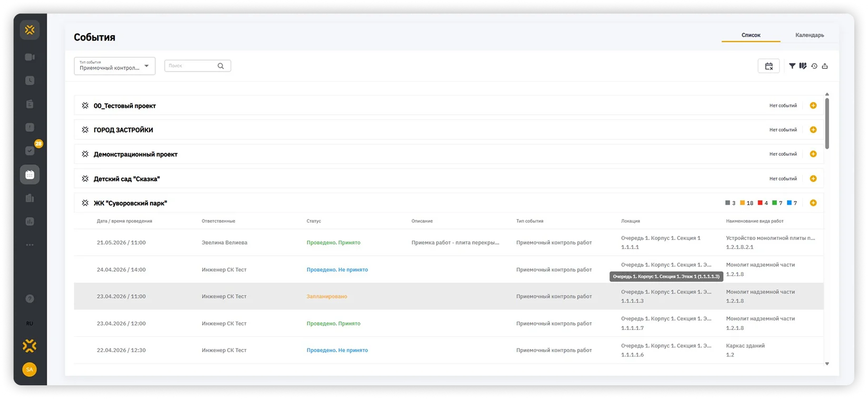Click the orange status count 18
This screenshot has width=868, height=399.
click(746, 203)
